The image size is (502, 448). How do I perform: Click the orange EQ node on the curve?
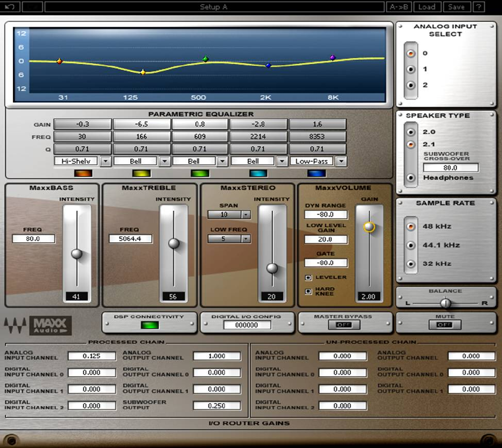click(x=59, y=62)
